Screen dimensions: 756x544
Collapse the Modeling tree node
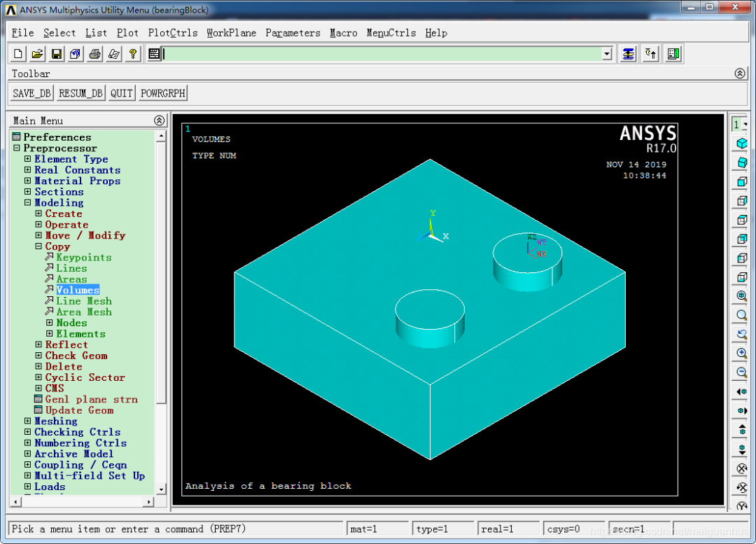27,202
